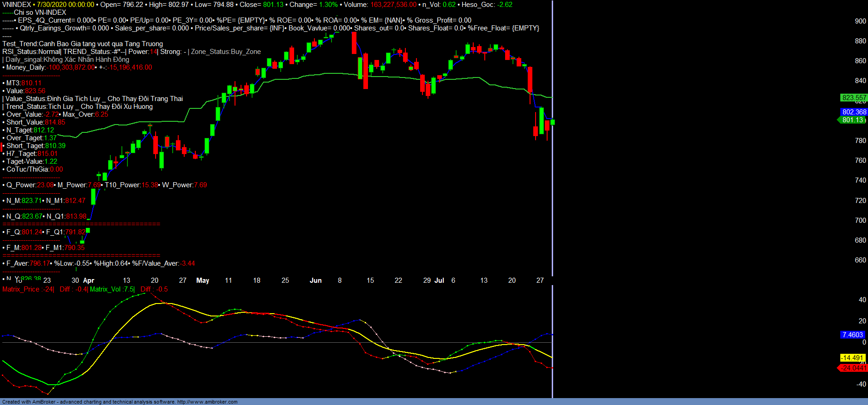This screenshot has width=868, height=405.
Task: Select the green 823.557 price axis label
Action: click(x=854, y=98)
